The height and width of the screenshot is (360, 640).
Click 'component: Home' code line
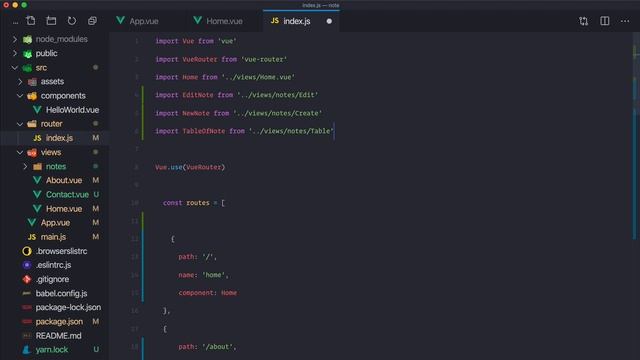pyautogui.click(x=207, y=293)
